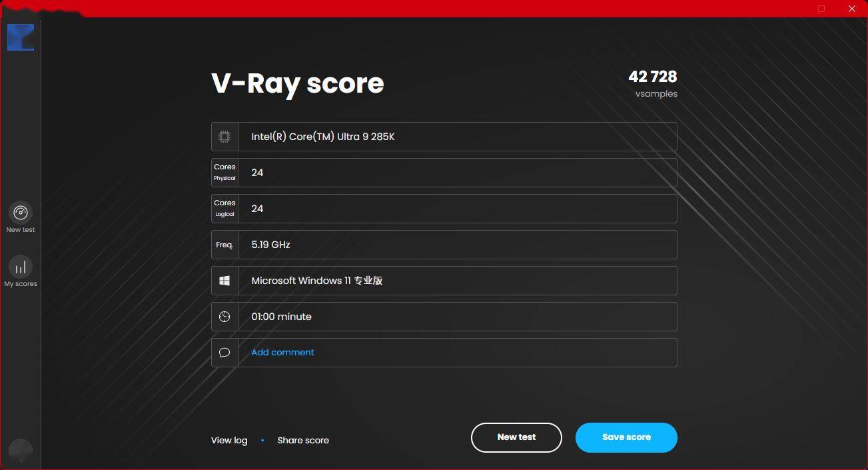Open My scores from the sidebar
This screenshot has height=470, width=868.
click(21, 267)
